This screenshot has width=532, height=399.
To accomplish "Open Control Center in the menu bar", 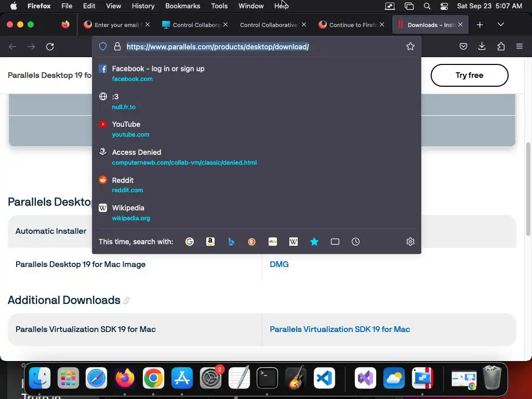I will pyautogui.click(x=444, y=6).
